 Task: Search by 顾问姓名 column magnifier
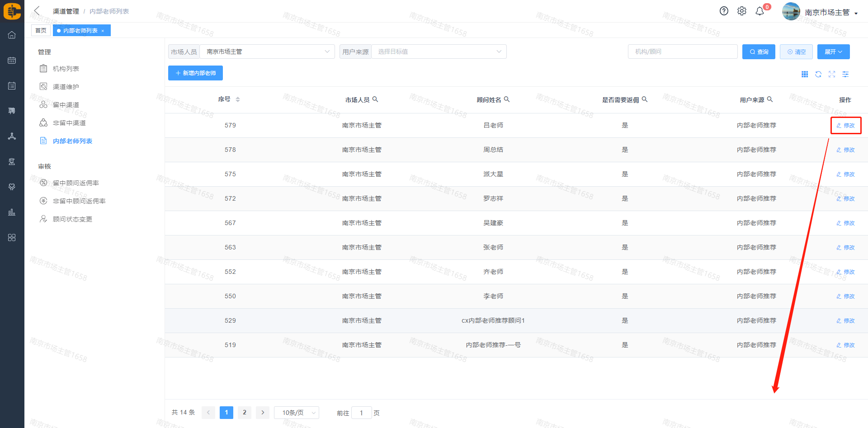point(507,99)
